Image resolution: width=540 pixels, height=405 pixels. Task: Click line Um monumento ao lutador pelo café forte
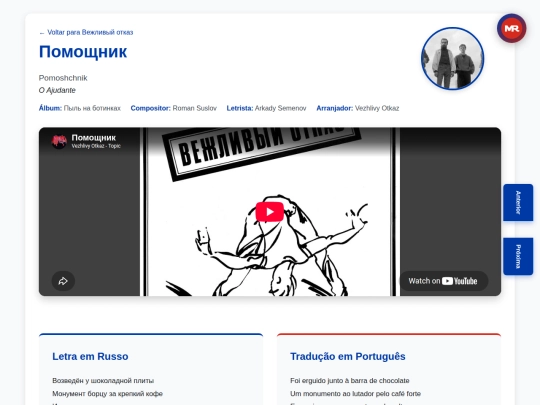tap(355, 394)
